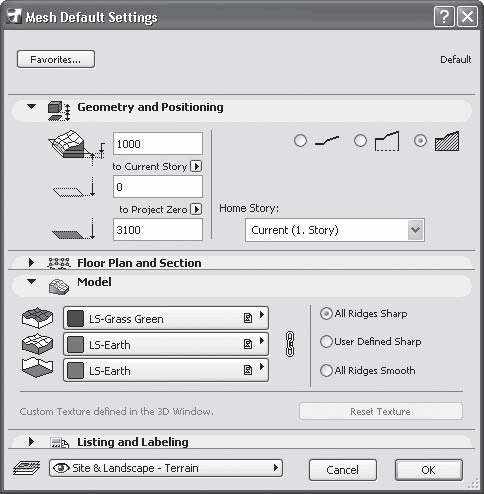Image resolution: width=484 pixels, height=494 pixels.
Task: Click the layer icon beside Site & Landscape
Action: [x=27, y=468]
